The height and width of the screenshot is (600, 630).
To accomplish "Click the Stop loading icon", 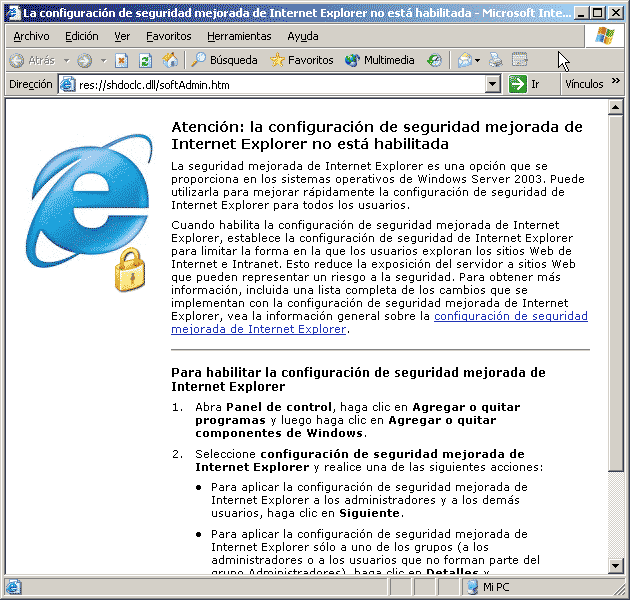I will [121, 61].
